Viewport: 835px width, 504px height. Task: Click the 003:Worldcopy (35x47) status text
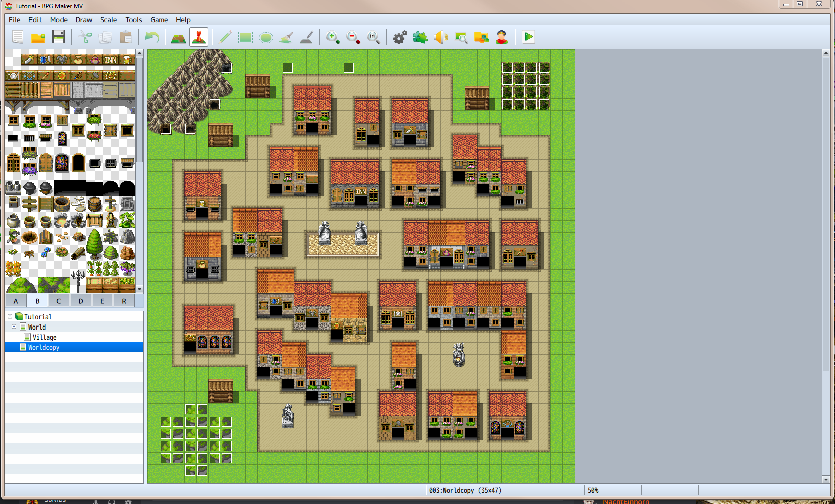[x=465, y=490]
